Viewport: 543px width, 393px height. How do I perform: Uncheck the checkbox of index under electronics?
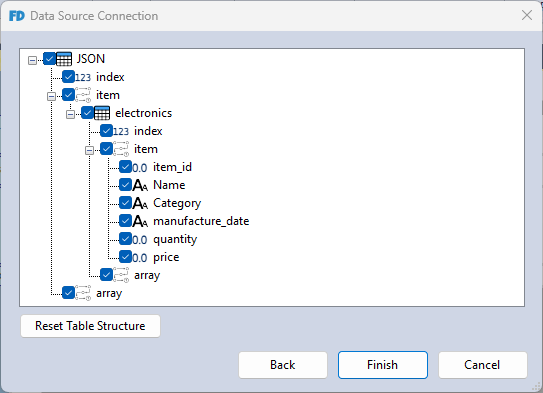point(106,131)
